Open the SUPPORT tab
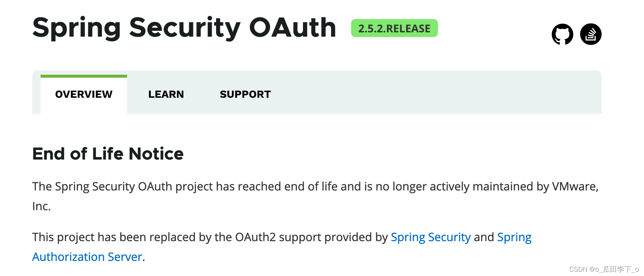The image size is (644, 276). coord(245,94)
